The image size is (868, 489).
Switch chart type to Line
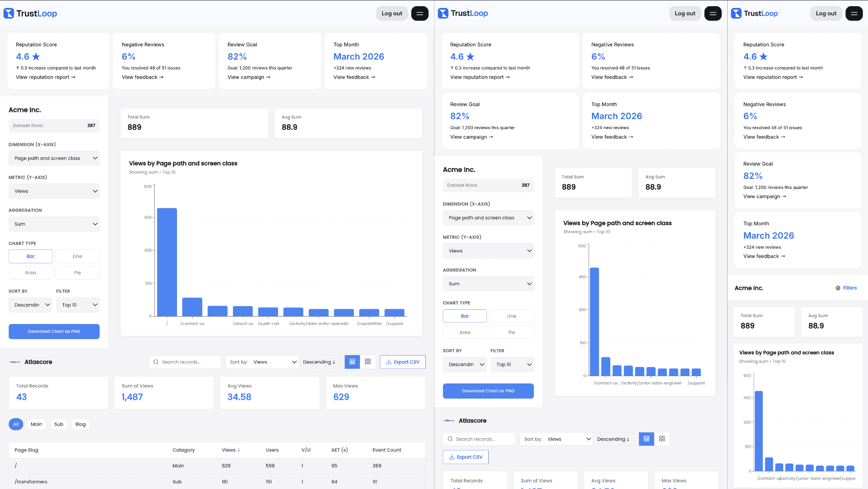[x=77, y=256]
